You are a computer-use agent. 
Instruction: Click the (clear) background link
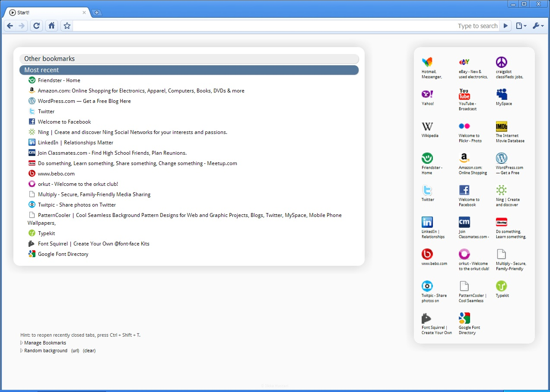pyautogui.click(x=89, y=351)
